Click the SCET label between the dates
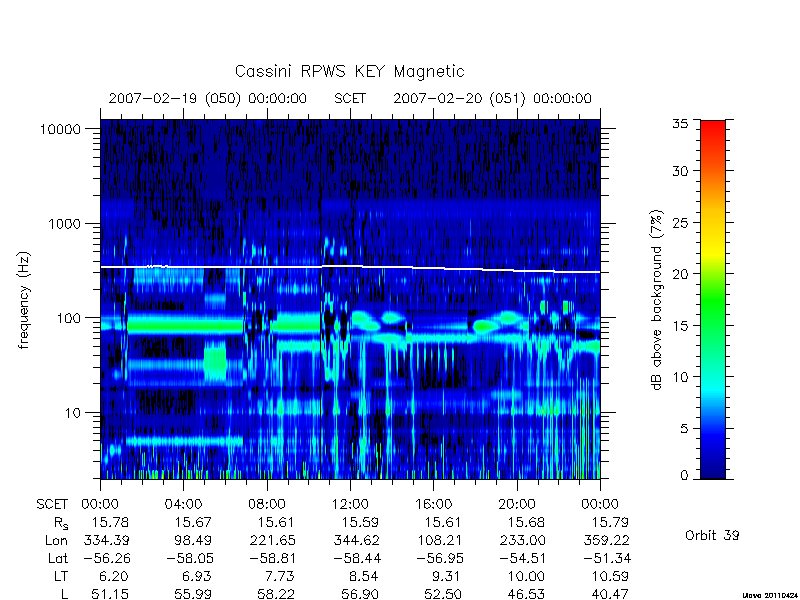 (350, 98)
